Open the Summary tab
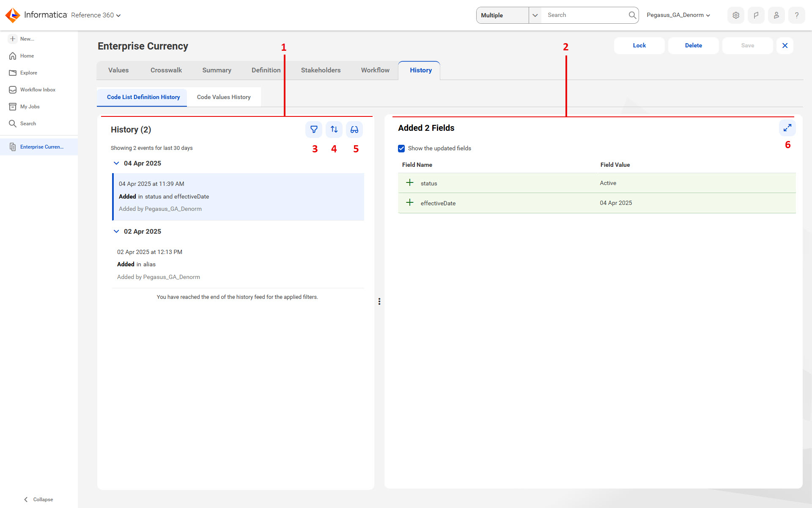This screenshot has height=508, width=812. coord(217,70)
